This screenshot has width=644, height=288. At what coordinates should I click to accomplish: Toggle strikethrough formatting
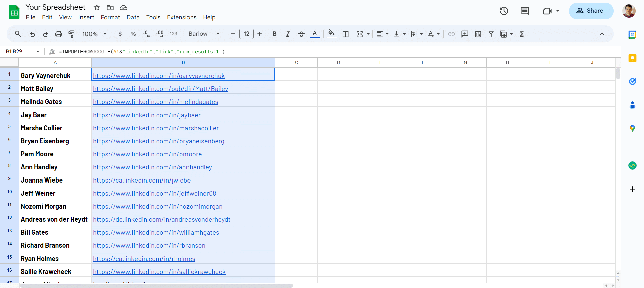(x=301, y=34)
